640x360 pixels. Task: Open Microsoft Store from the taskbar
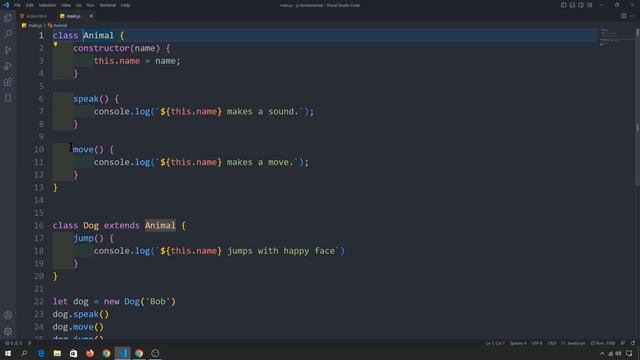pos(73,353)
